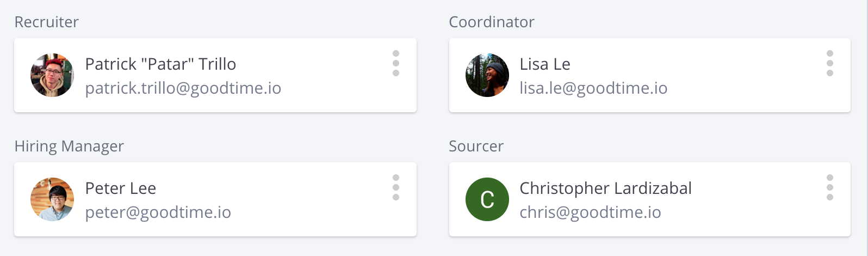Click the Hiring Manager section label
This screenshot has width=868, height=256.
click(69, 146)
